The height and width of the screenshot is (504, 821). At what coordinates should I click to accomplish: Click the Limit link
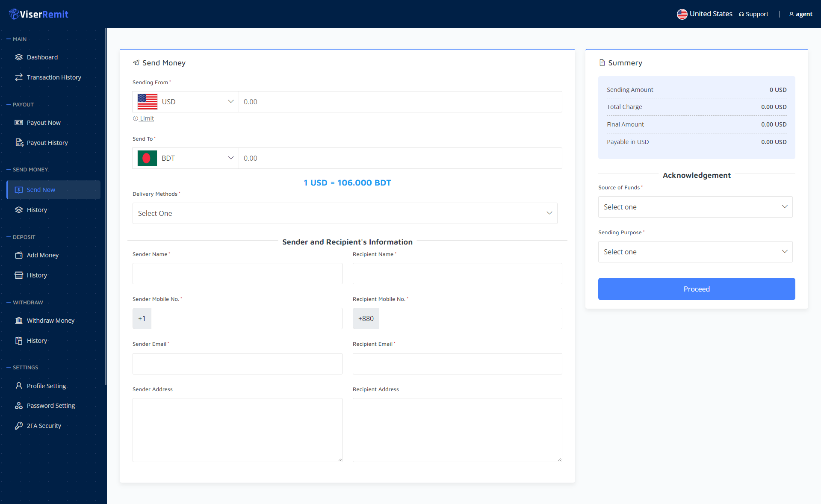[146, 118]
